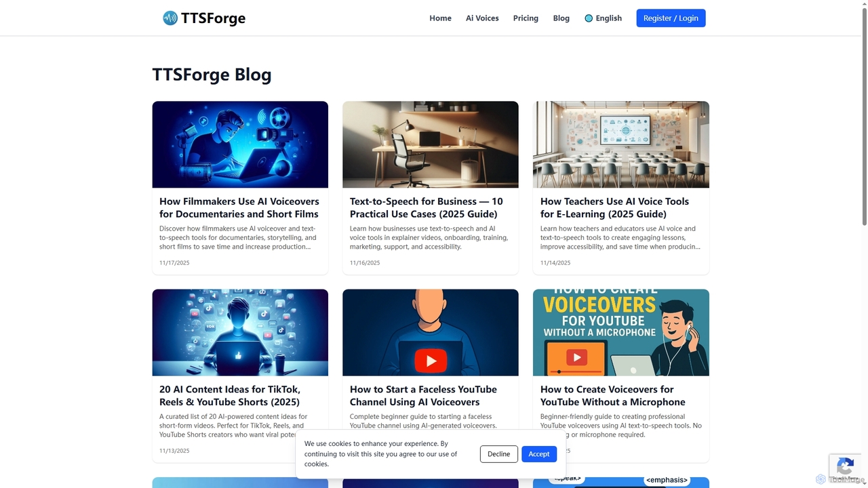Open the Blog menu item

(561, 18)
